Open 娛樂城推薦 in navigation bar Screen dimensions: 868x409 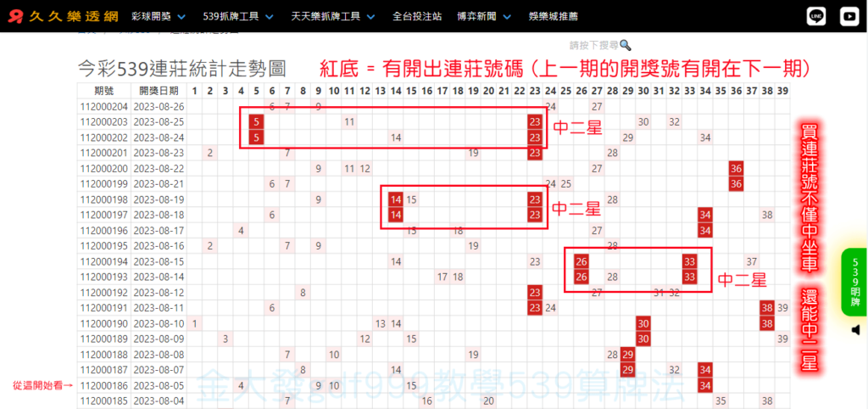point(553,17)
